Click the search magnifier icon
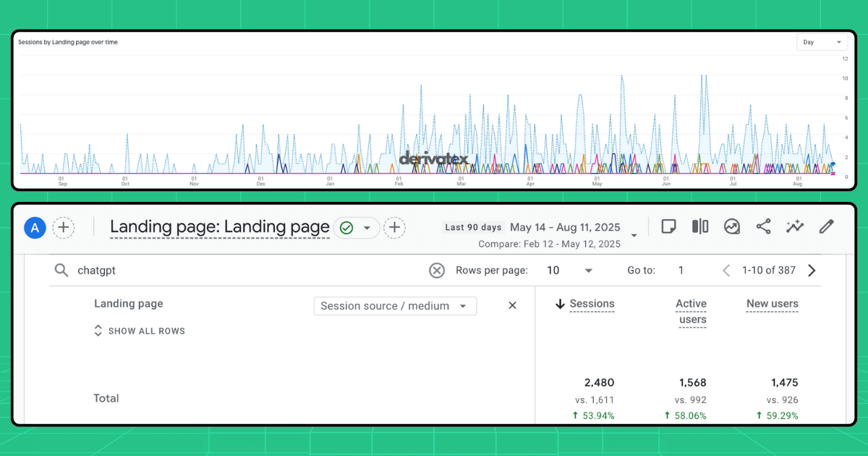This screenshot has height=456, width=868. [x=61, y=270]
